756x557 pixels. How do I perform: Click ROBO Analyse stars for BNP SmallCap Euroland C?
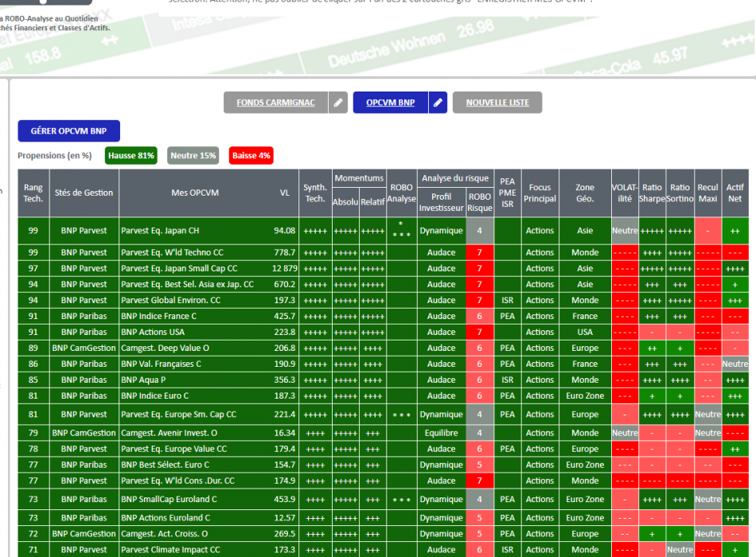402,499
